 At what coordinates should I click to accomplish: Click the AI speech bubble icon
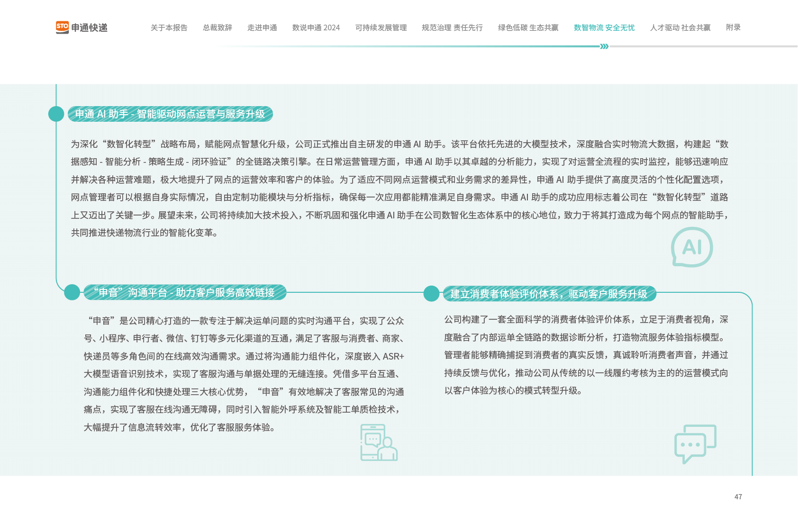coord(692,247)
